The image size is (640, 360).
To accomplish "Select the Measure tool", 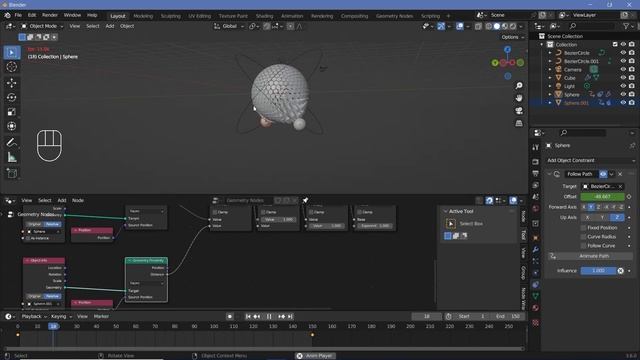I will 11,157.
